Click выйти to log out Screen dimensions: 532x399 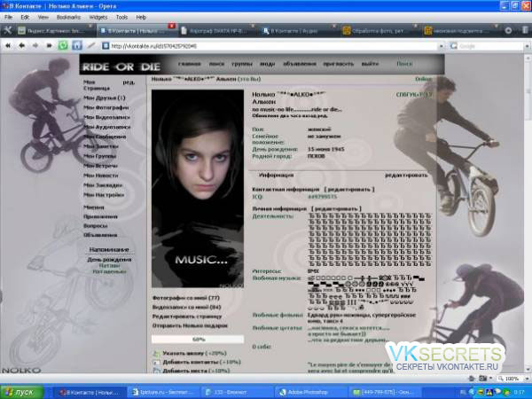[x=370, y=64]
